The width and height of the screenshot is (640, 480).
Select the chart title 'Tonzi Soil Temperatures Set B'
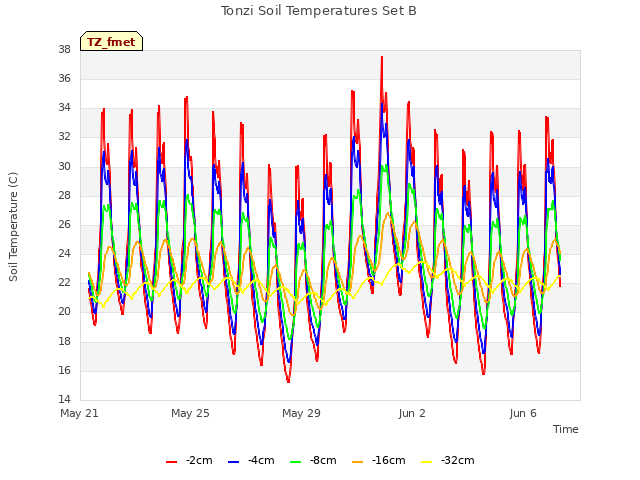[318, 11]
